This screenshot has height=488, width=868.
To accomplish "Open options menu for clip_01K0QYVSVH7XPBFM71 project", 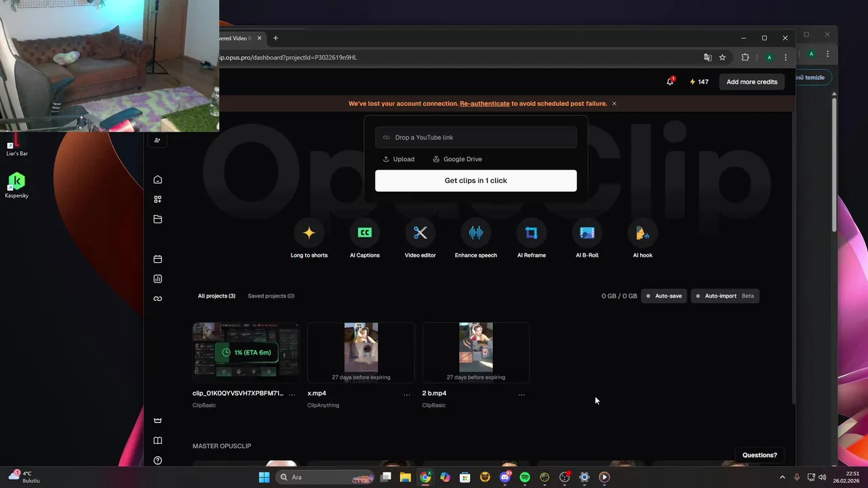I will coord(292,394).
